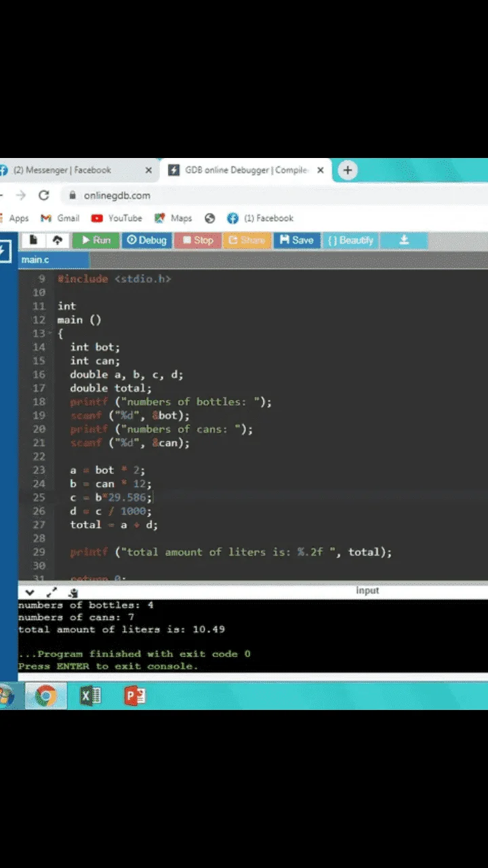The height and width of the screenshot is (868, 488).
Task: Expand the console to full screen
Action: 52,591
